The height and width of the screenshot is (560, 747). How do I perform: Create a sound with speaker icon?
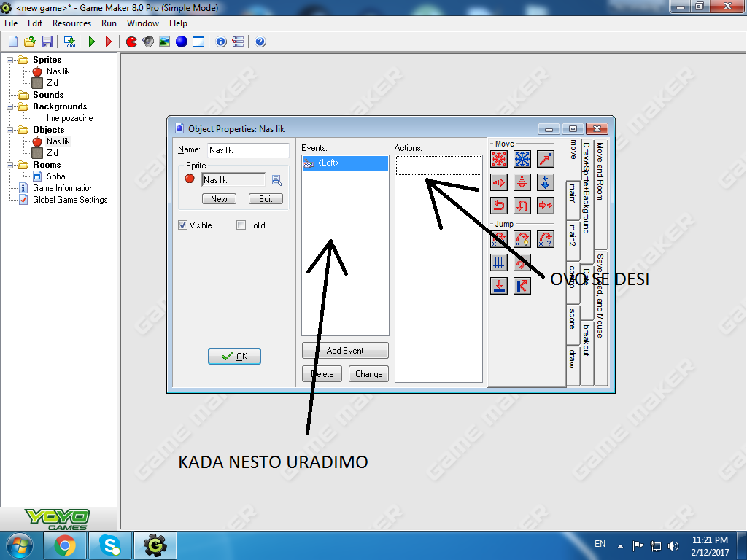148,42
